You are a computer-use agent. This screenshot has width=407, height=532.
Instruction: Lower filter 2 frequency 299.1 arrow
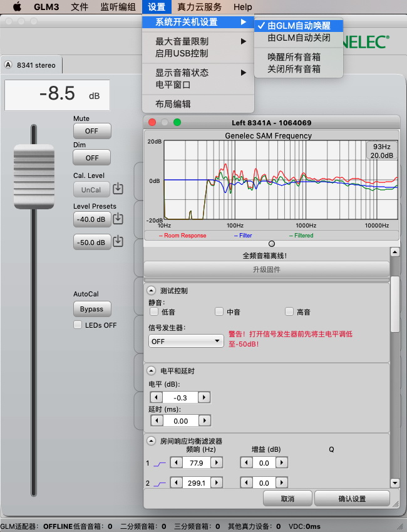coord(176,482)
